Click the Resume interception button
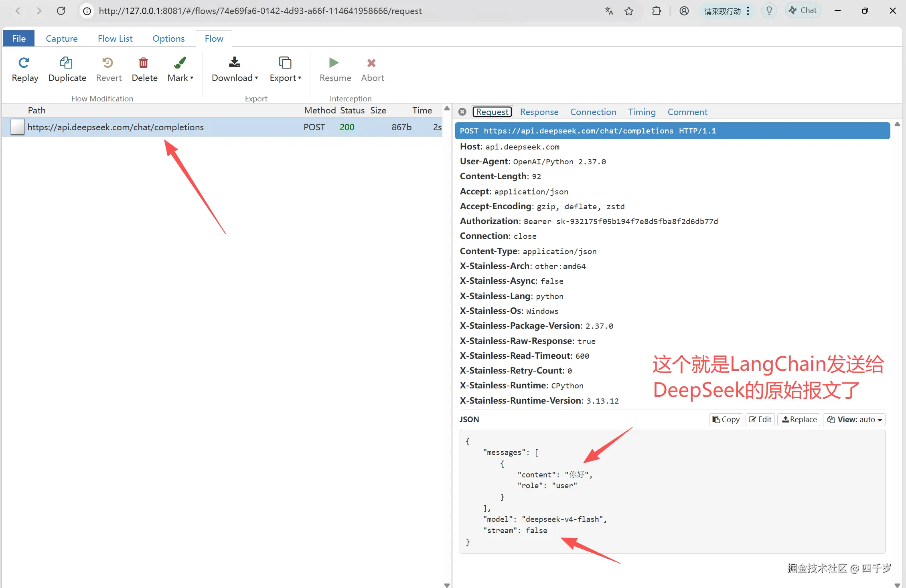Viewport: 906px width, 588px height. [x=335, y=69]
